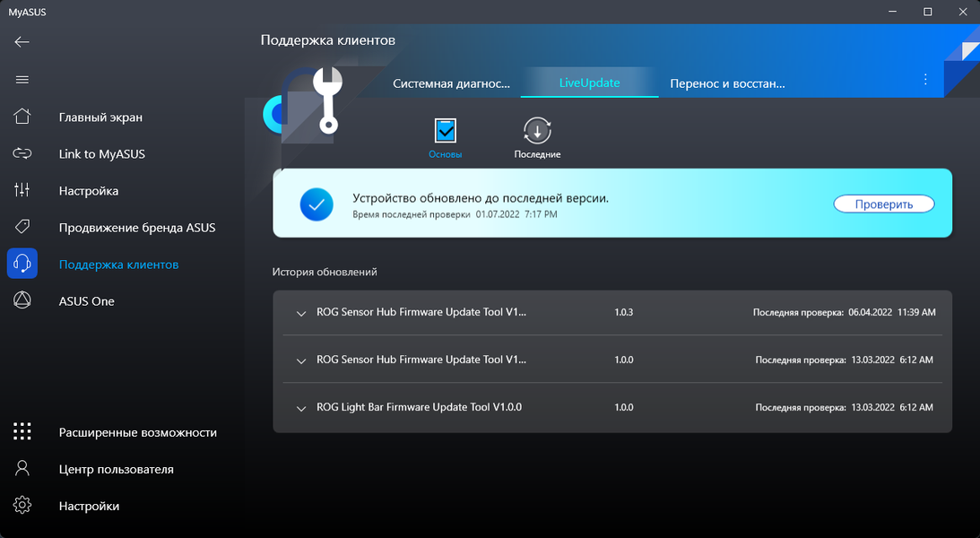The height and width of the screenshot is (538, 980).
Task: Click История обновлений heading
Action: [x=325, y=272]
